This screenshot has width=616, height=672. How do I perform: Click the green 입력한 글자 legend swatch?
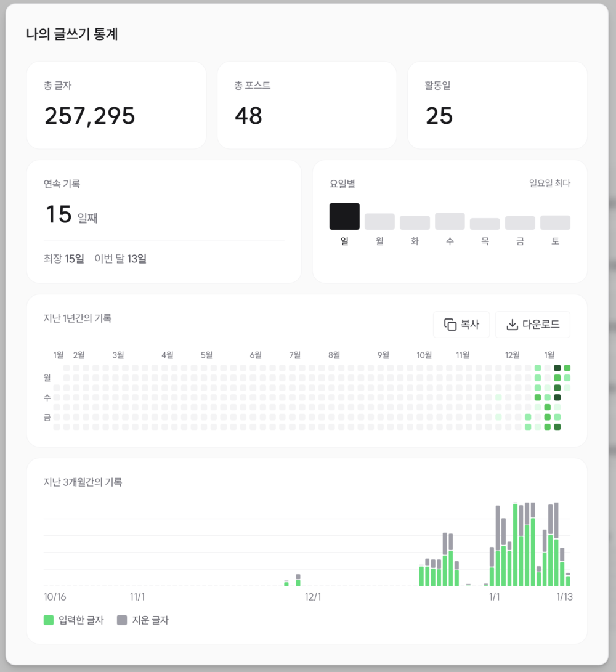click(49, 620)
